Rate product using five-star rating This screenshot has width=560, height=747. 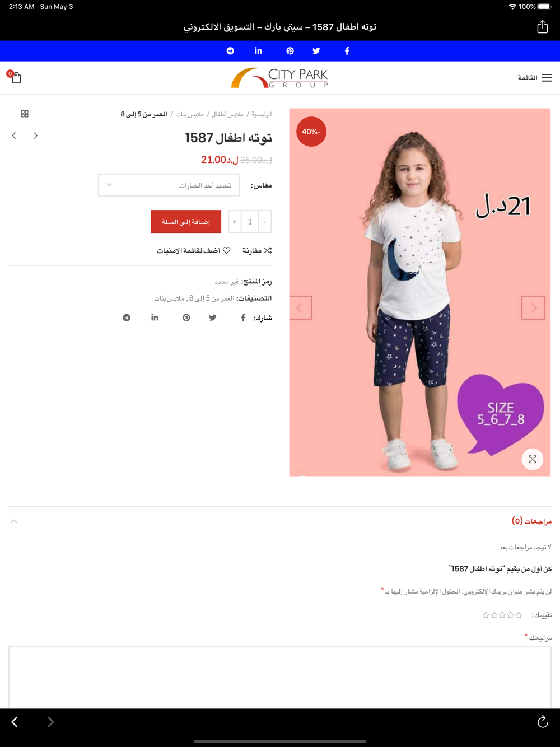point(502,615)
